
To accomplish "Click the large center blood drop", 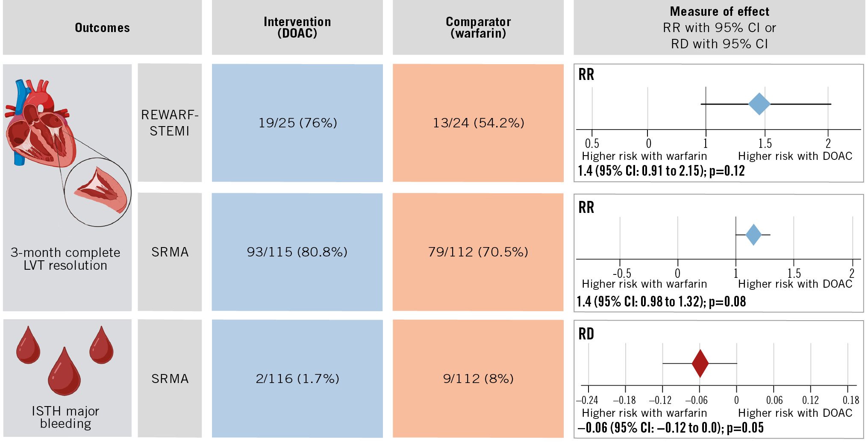I will click(64, 373).
